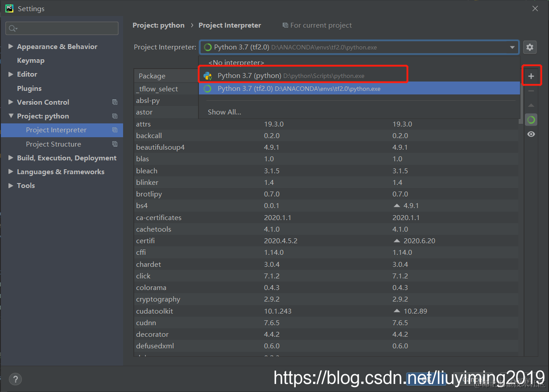Image resolution: width=549 pixels, height=392 pixels.
Task: Expand Languages & Frameworks section
Action: pos(11,171)
